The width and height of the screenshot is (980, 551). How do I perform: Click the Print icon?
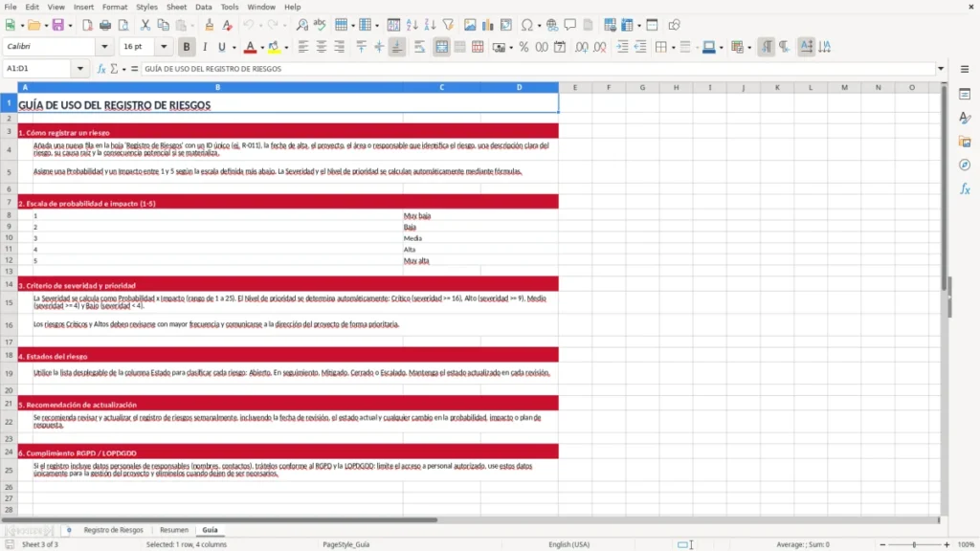point(105,25)
